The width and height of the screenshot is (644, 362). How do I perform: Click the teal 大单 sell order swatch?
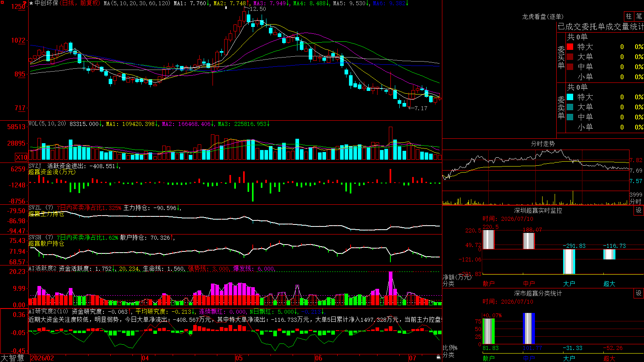(570, 107)
